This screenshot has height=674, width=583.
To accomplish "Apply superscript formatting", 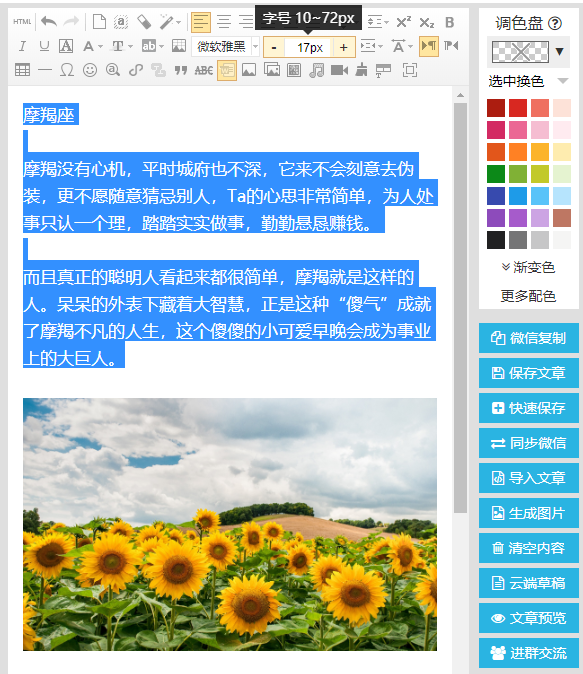I will [x=404, y=22].
